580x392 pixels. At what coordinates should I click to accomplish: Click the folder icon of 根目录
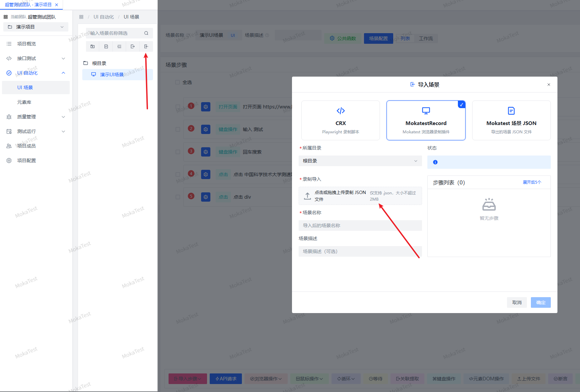86,63
